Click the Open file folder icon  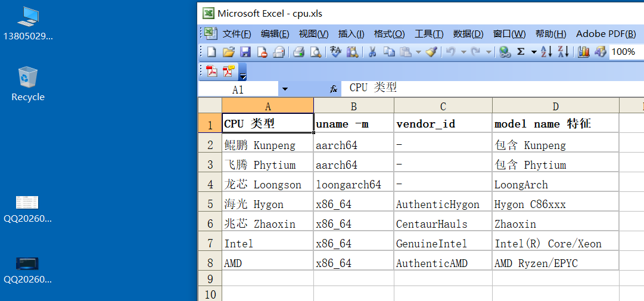pos(228,52)
